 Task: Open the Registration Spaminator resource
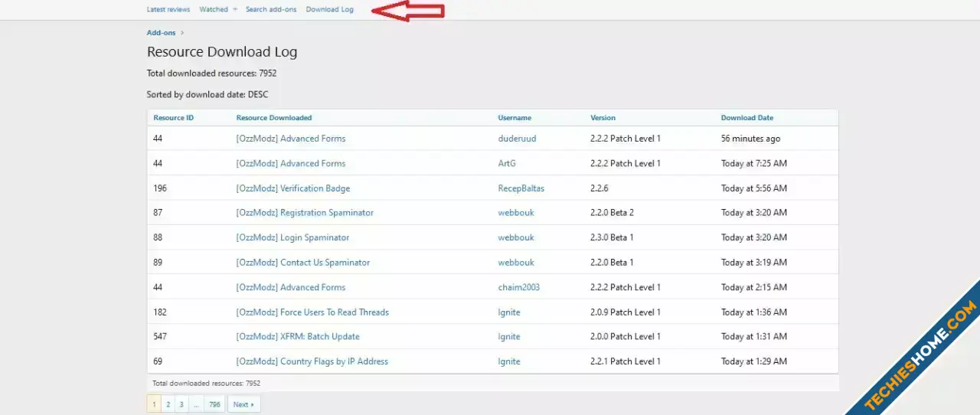tap(305, 213)
